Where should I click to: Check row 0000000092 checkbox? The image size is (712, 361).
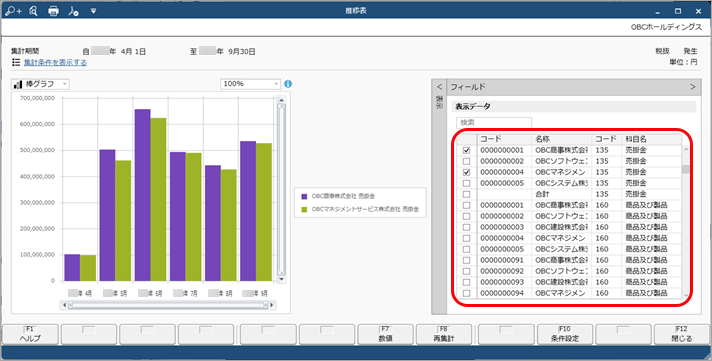(466, 271)
